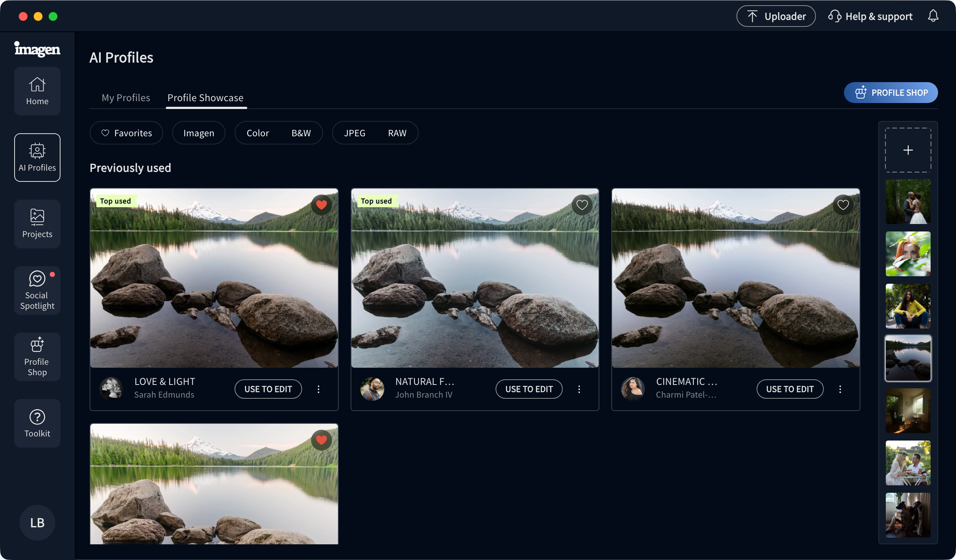The width and height of the screenshot is (956, 560).
Task: Click the notification bell icon
Action: tap(933, 16)
